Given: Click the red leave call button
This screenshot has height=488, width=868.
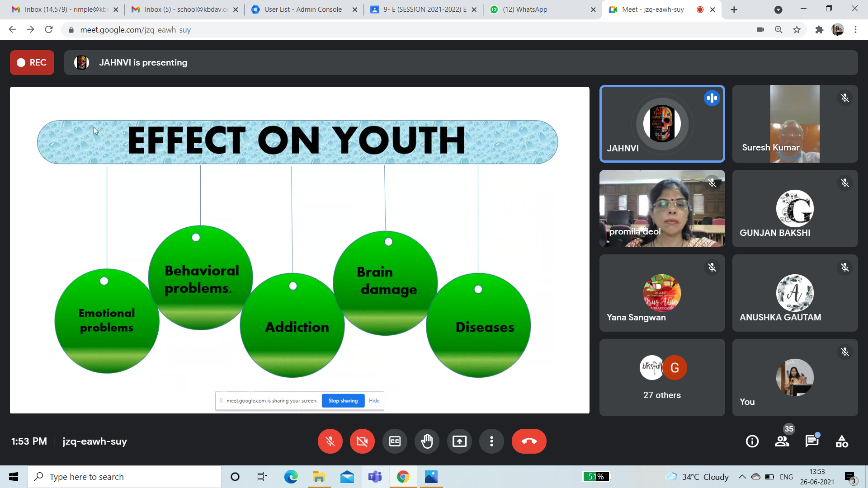Looking at the screenshot, I should [528, 441].
